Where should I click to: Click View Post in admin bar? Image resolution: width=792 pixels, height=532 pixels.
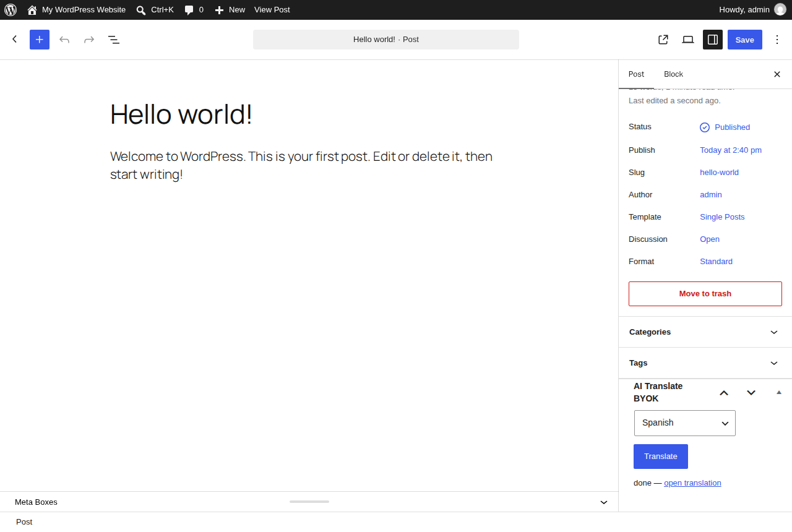point(272,10)
